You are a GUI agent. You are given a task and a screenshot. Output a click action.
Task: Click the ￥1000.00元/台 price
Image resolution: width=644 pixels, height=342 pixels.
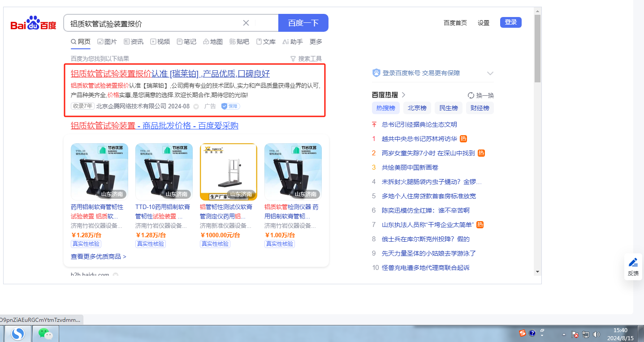point(220,235)
